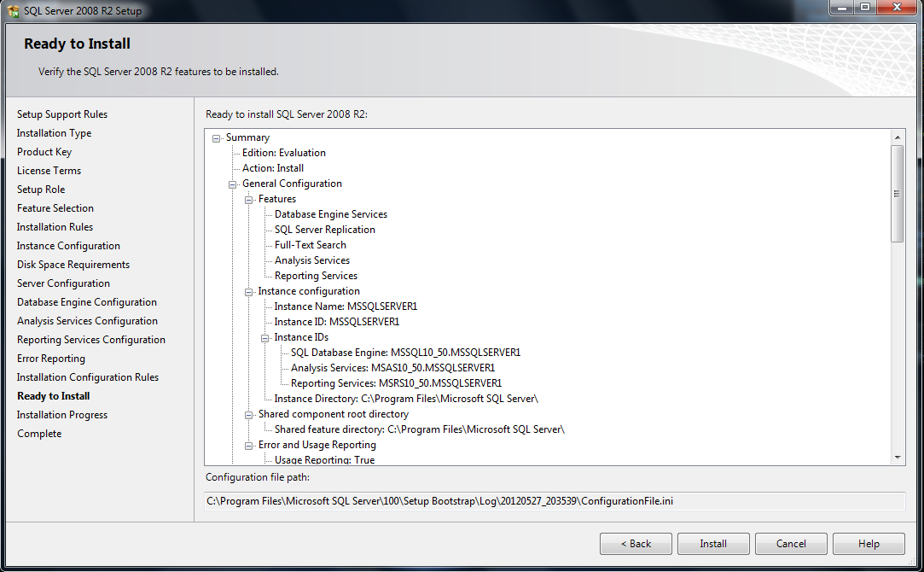Select the Disk Space Requirements step
Screen dimensions: 924x572
tap(73, 265)
